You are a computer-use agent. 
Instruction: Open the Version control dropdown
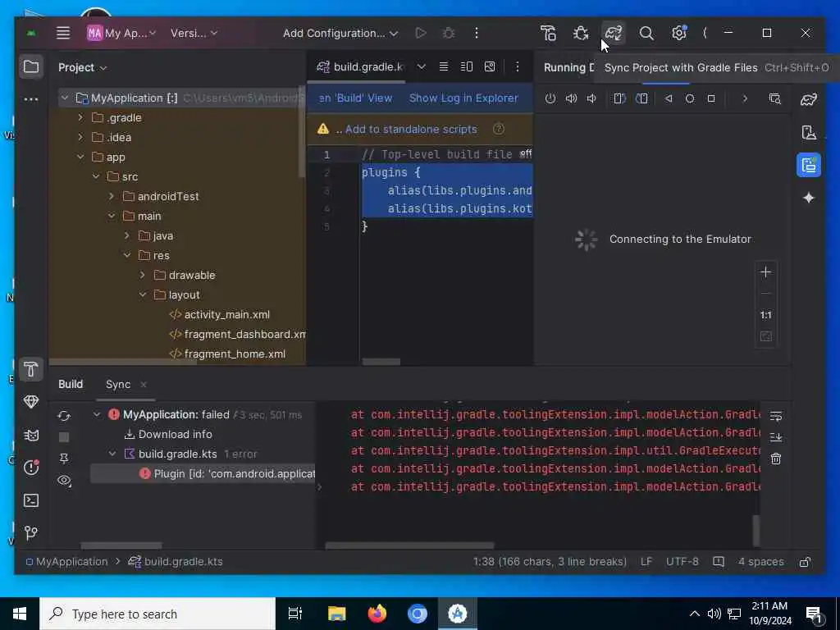194,33
